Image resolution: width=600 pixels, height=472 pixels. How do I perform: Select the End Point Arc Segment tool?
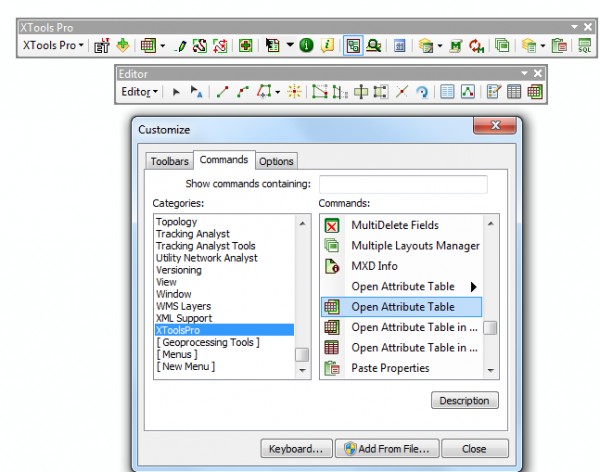coord(243,92)
